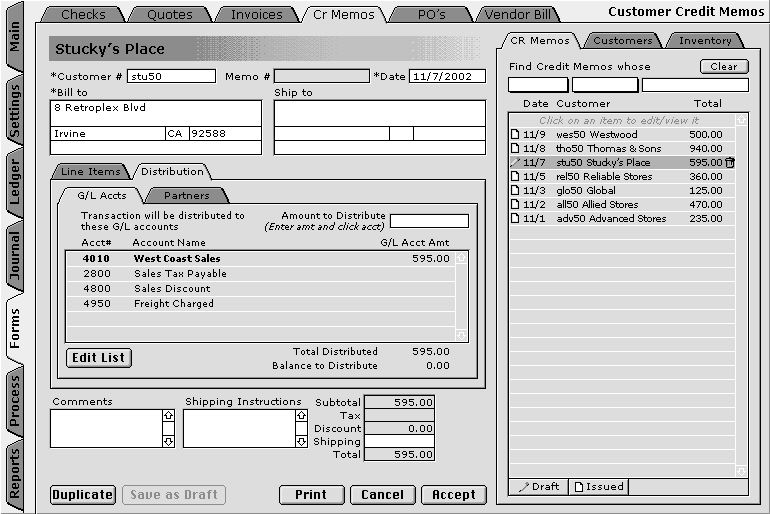Open the Vendor Bill tab

(518, 15)
